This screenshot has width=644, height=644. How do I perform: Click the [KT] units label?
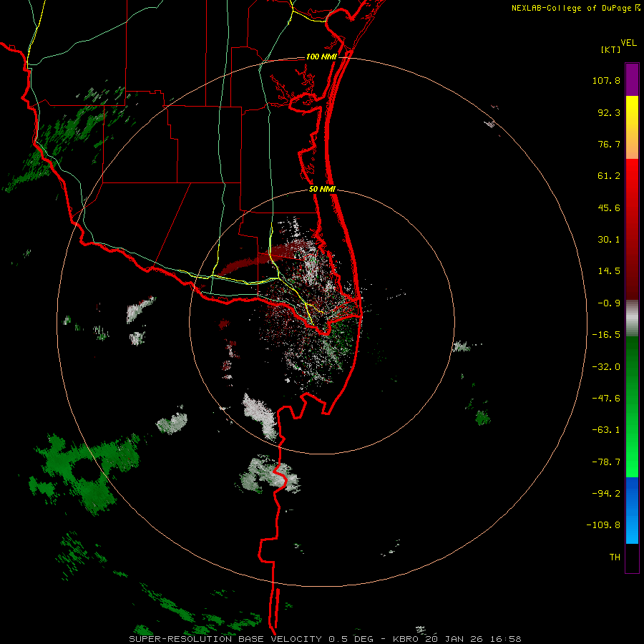pyautogui.click(x=611, y=49)
